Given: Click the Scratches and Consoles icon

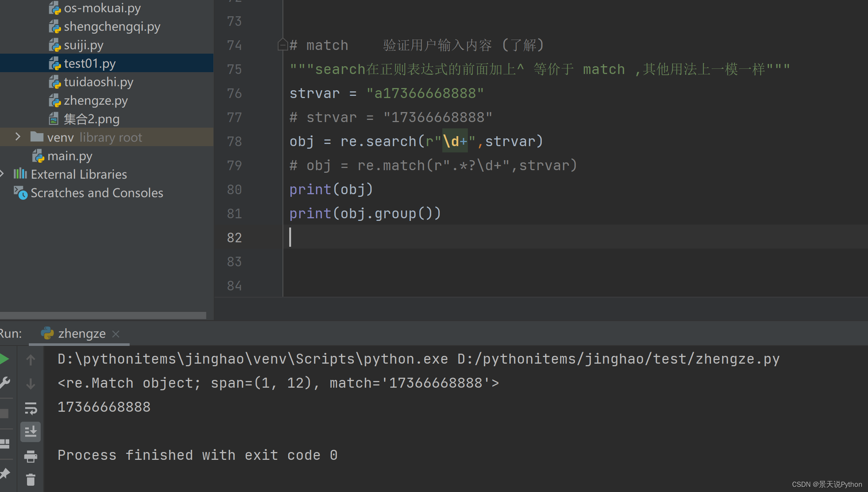Looking at the screenshot, I should (20, 193).
